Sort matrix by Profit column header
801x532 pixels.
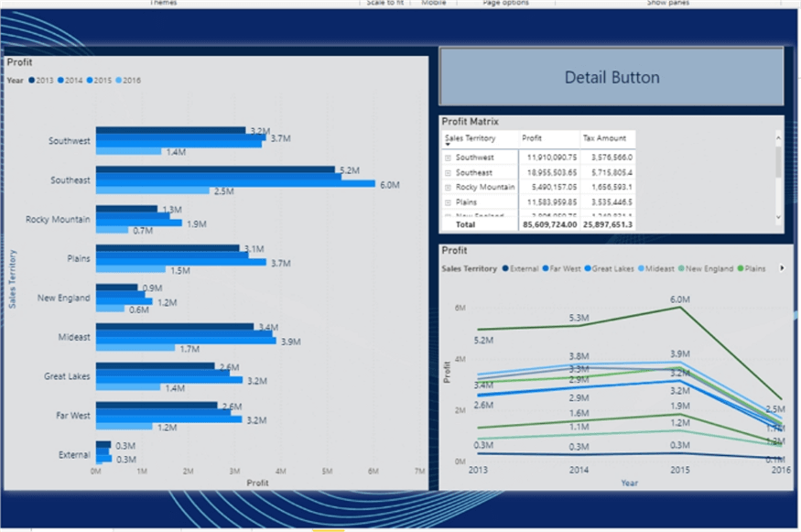tap(532, 138)
